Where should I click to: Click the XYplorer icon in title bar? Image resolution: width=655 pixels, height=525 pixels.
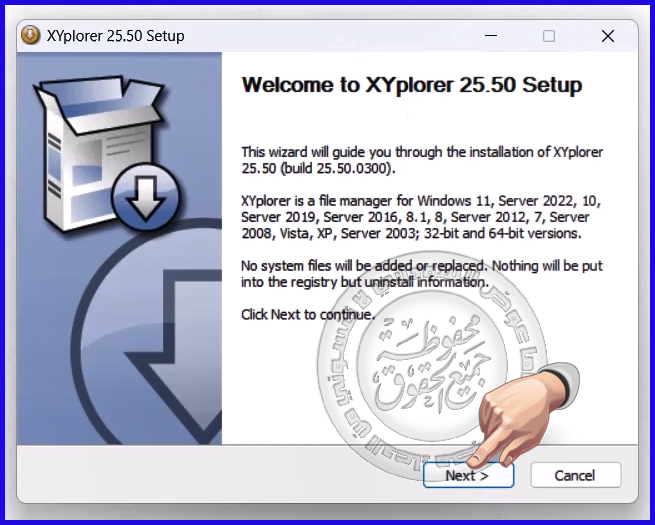(x=30, y=36)
